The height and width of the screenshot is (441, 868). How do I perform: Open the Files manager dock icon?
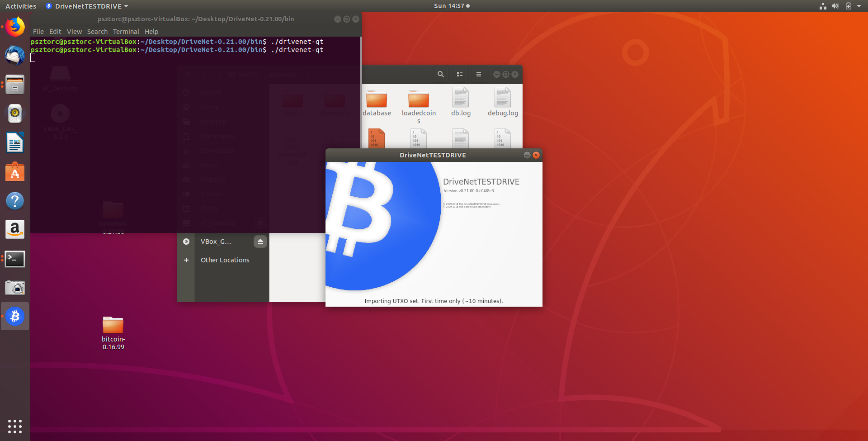(x=15, y=85)
